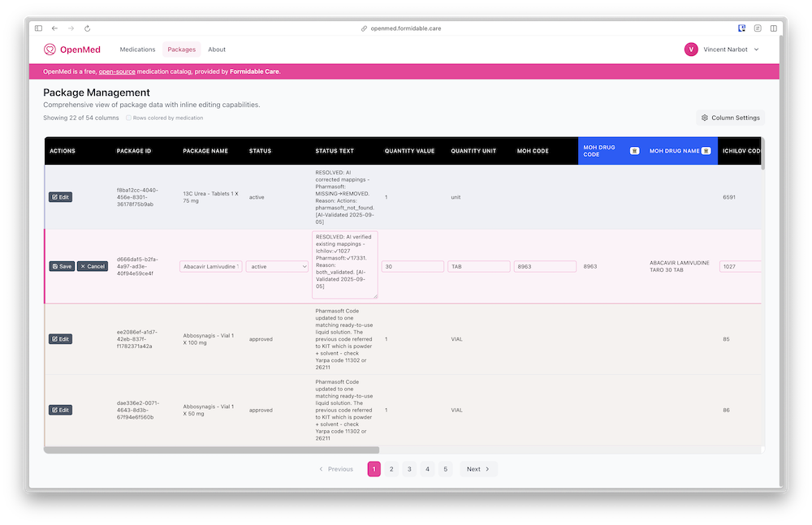This screenshot has height=525, width=812.
Task: Click Edit on the 13C Urea row
Action: coord(61,196)
